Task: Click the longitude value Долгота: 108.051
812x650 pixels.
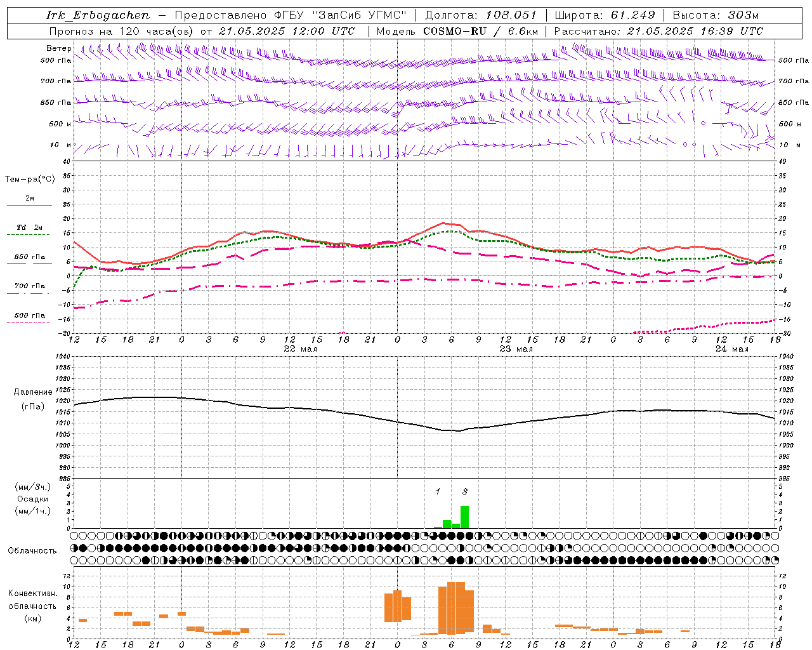Action: pos(481,15)
